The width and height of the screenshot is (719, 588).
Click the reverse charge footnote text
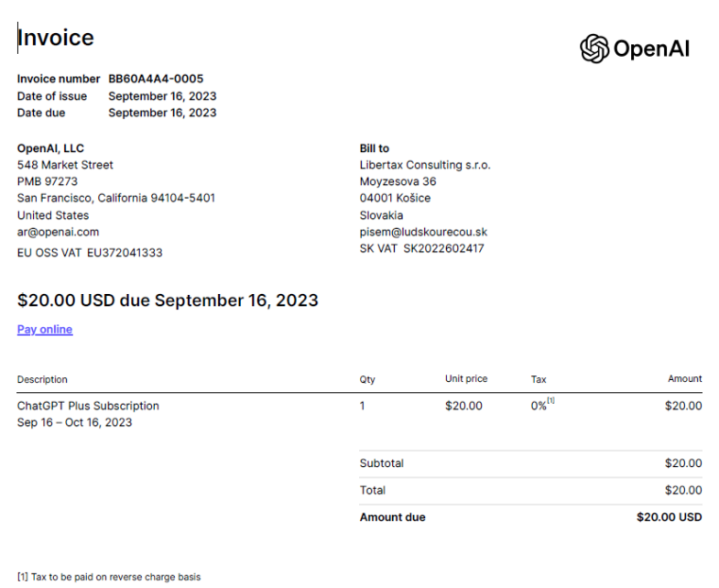tap(108, 577)
